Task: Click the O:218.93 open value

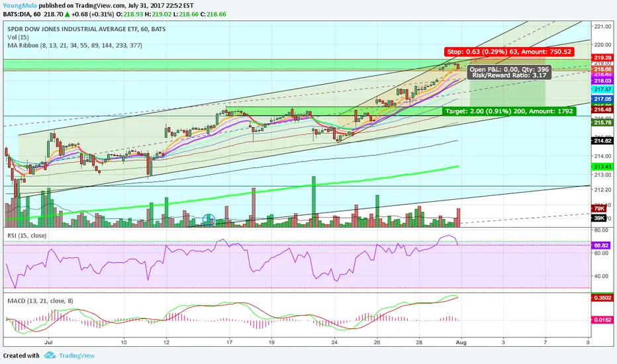Action: pos(129,14)
